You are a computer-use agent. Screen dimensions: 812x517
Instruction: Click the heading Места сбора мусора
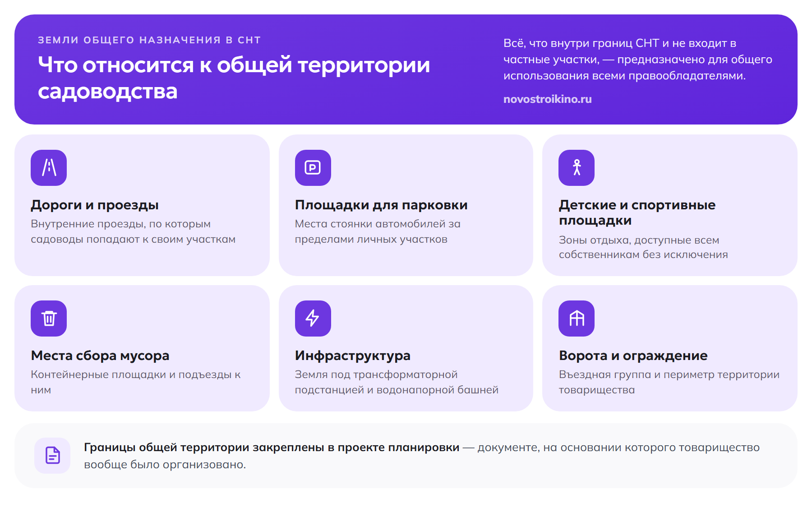(x=100, y=356)
